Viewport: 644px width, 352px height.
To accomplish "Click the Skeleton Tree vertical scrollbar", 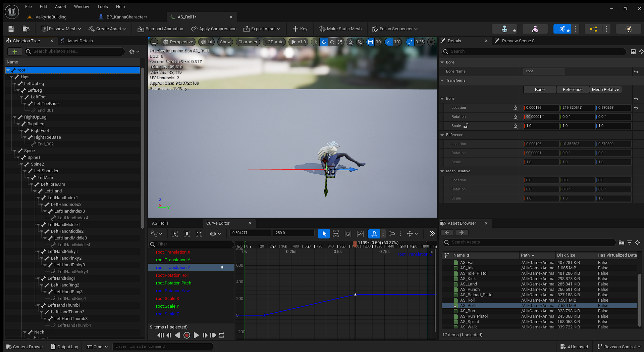I will click(143, 148).
